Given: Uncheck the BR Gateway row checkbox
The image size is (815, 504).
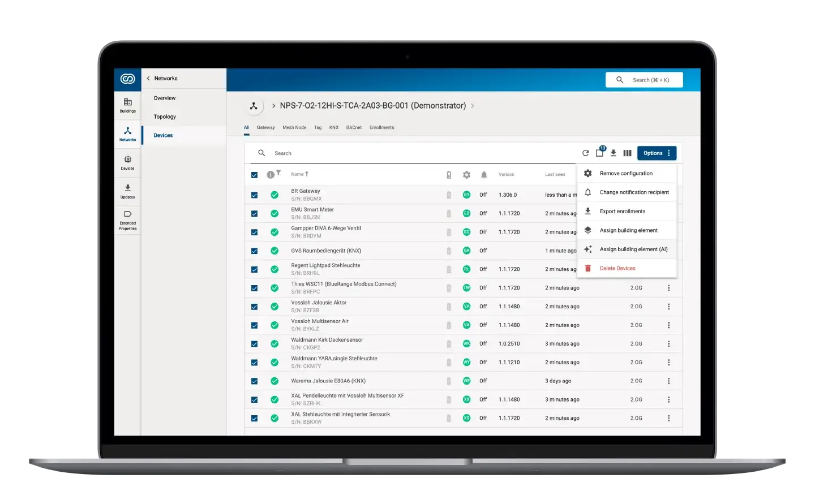Looking at the screenshot, I should click(254, 195).
